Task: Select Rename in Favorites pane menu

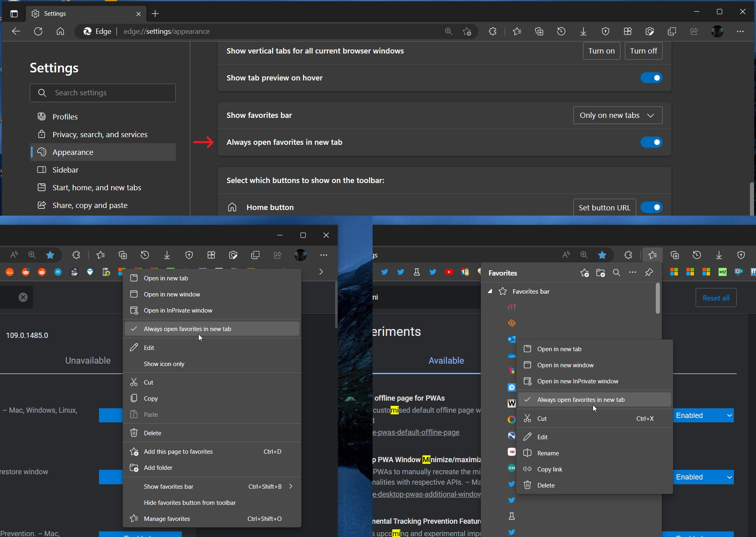Action: tap(595, 453)
